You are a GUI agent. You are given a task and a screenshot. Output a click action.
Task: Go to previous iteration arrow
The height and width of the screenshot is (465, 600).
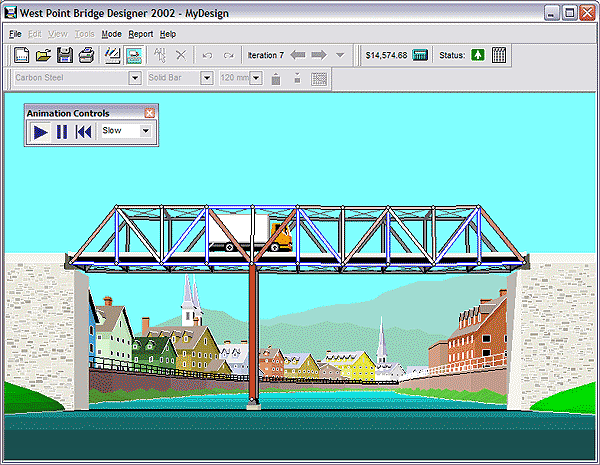click(x=298, y=55)
